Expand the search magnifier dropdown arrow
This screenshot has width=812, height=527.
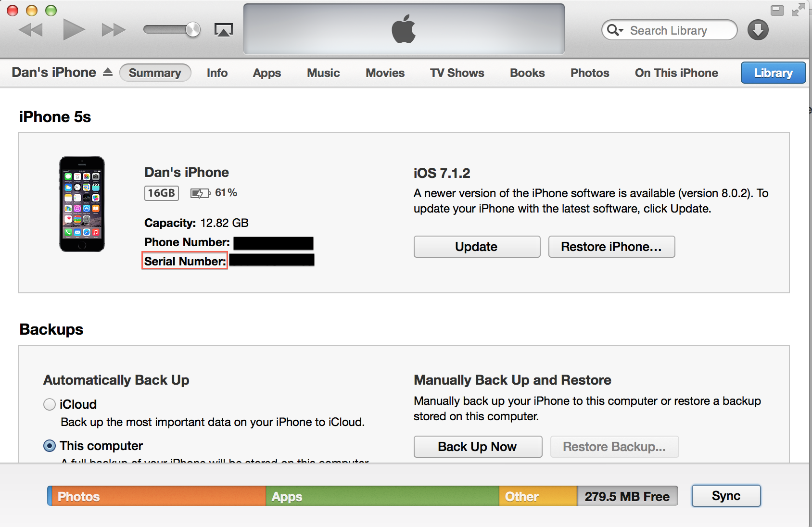615,30
